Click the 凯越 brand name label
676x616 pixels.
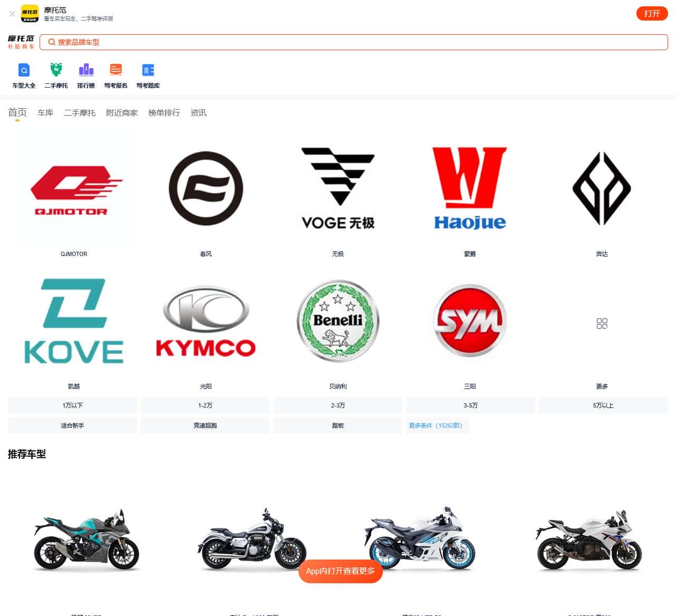click(x=74, y=386)
